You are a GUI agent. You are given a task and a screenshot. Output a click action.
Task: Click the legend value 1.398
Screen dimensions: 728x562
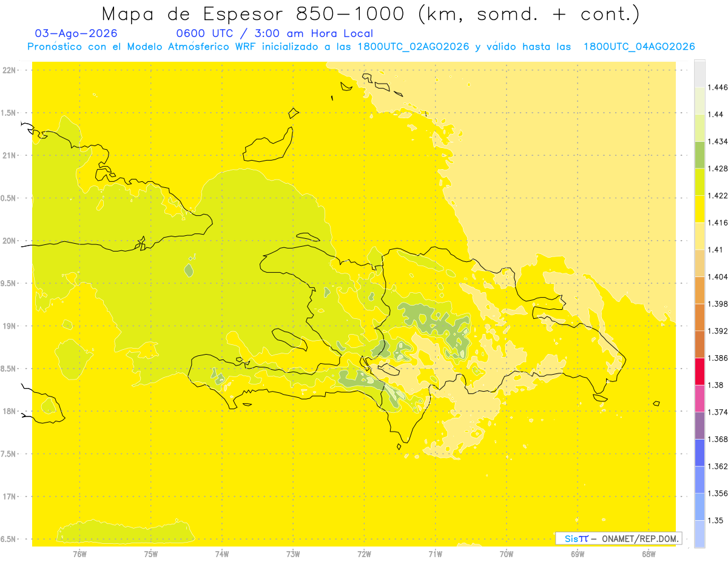[x=718, y=304]
